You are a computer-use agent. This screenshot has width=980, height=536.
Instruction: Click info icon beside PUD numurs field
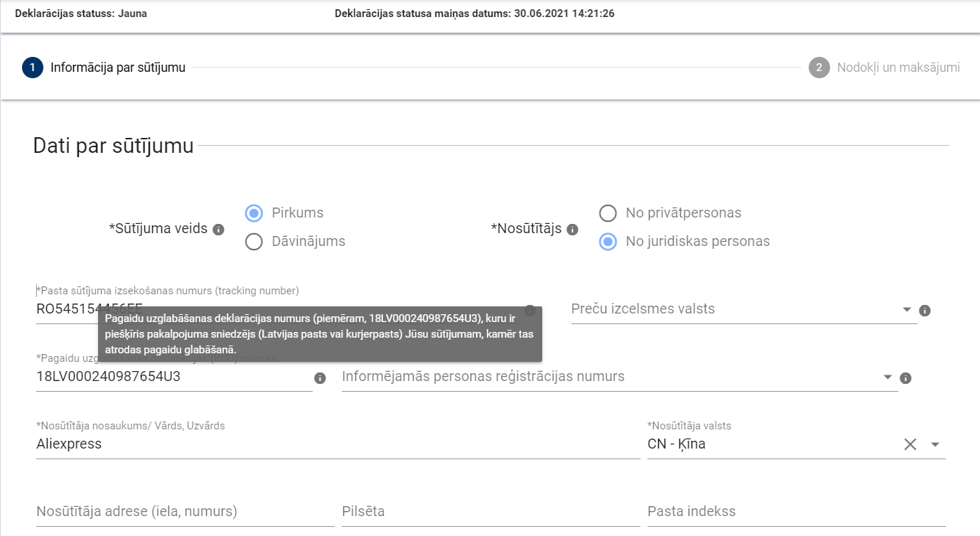pos(320,378)
